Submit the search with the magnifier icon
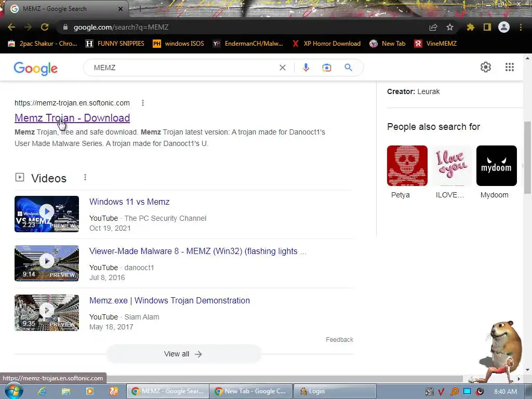The image size is (532, 399). (x=349, y=68)
